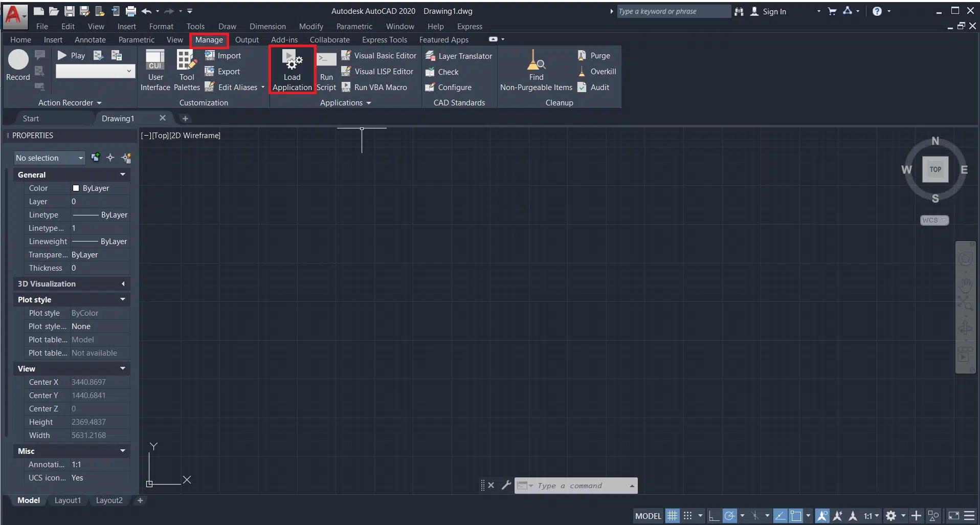
Task: Toggle snap mode in the status bar
Action: 688,516
